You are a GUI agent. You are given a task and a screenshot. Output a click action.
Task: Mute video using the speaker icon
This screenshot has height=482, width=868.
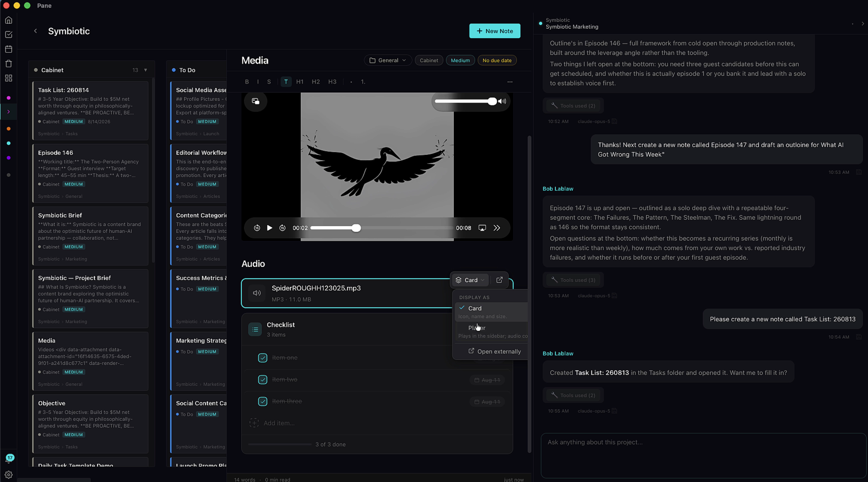[x=502, y=101]
